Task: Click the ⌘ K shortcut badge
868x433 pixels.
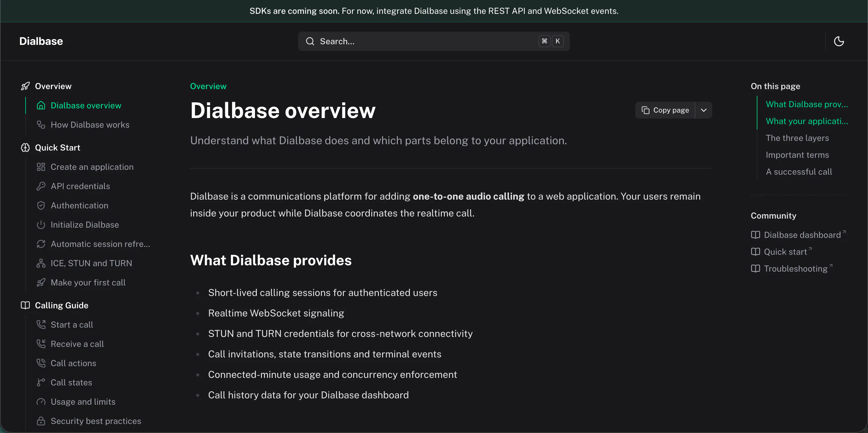Action: pyautogui.click(x=551, y=41)
